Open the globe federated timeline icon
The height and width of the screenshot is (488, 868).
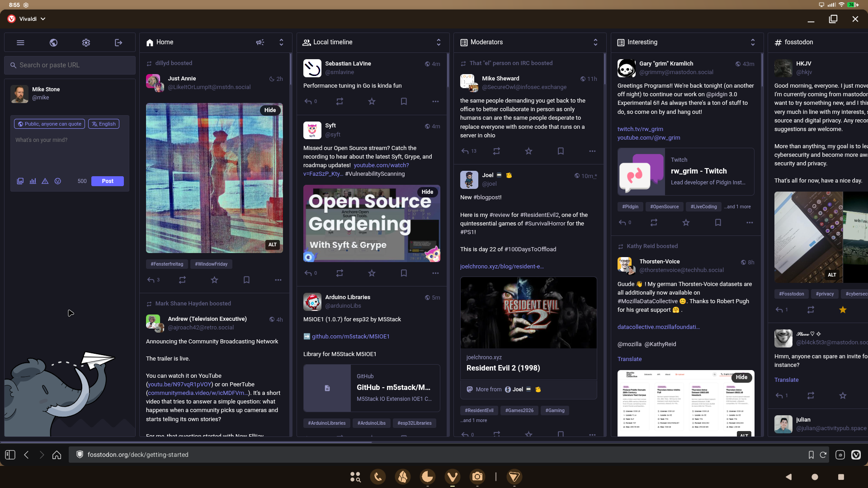coord(53,42)
